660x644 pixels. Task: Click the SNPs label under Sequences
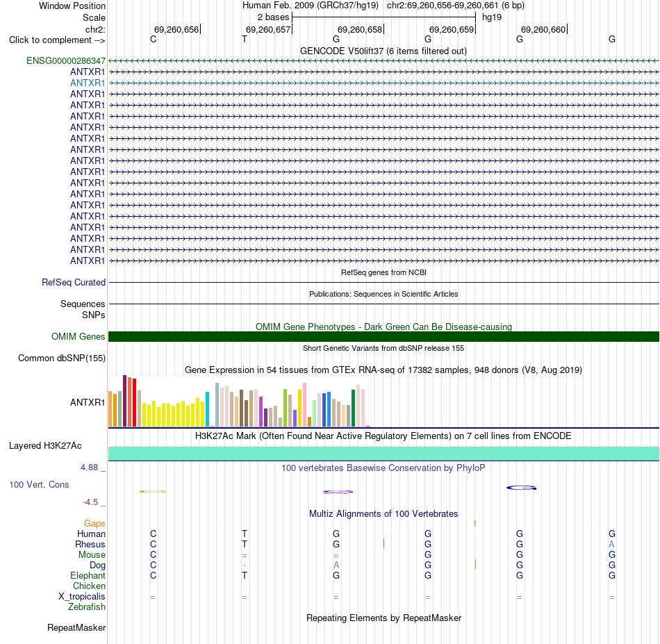pos(94,315)
